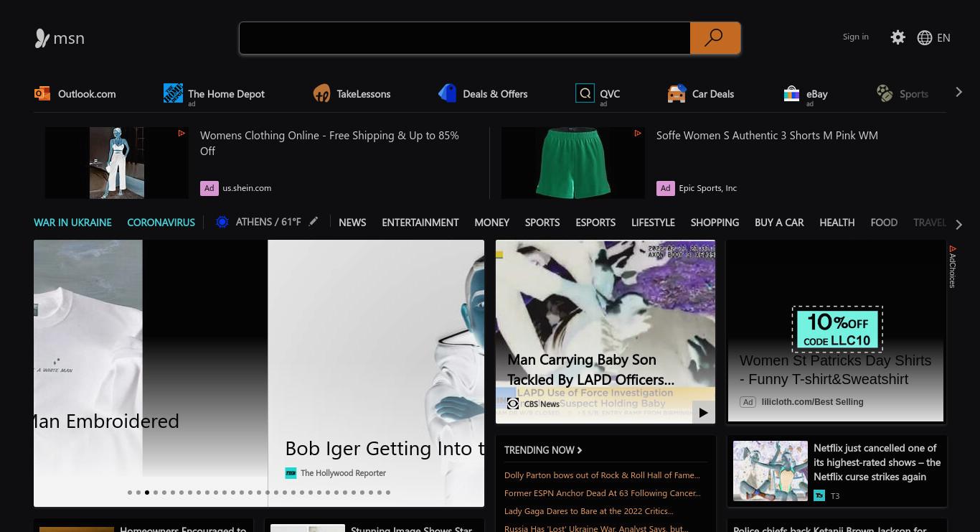
Task: Open ATHENS / 61°F weather link
Action: (268, 222)
